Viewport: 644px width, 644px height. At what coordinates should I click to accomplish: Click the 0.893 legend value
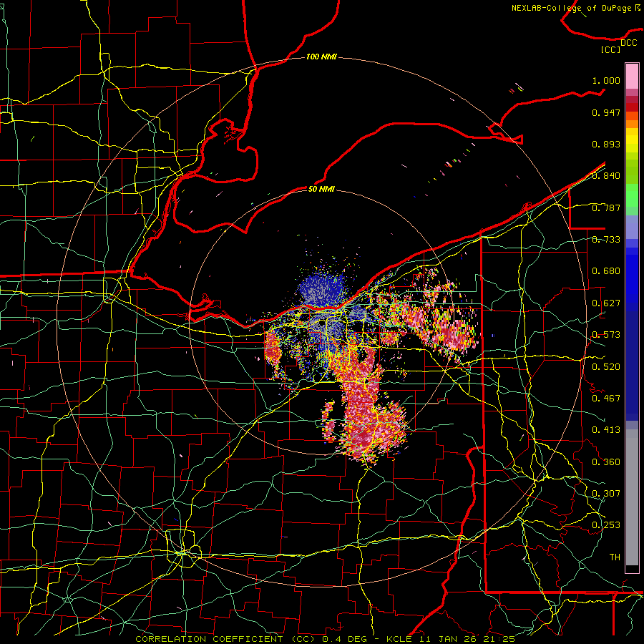[x=606, y=144]
